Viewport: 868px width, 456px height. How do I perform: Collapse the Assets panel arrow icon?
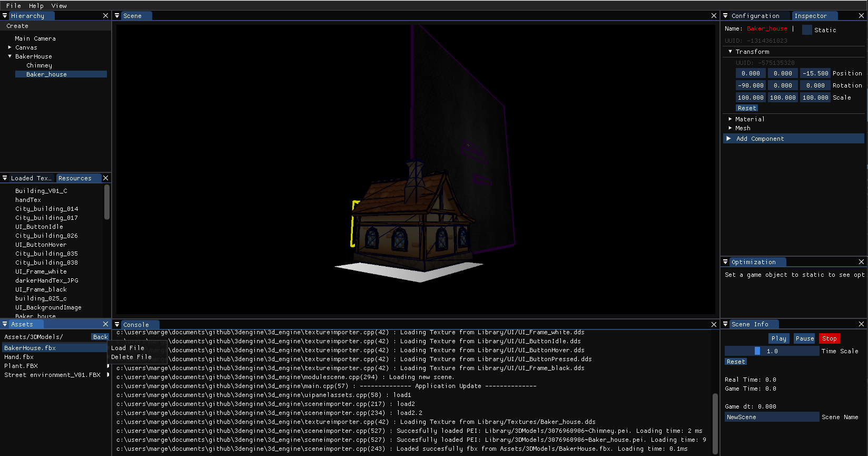point(5,324)
